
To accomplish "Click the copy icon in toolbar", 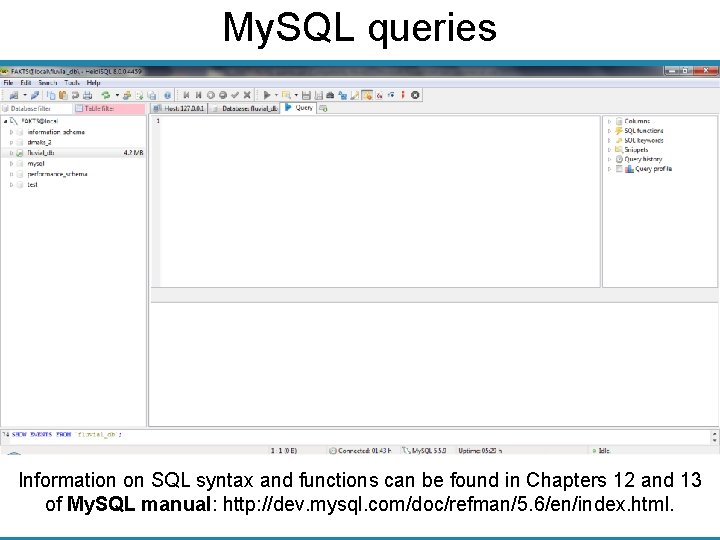I will (51, 95).
